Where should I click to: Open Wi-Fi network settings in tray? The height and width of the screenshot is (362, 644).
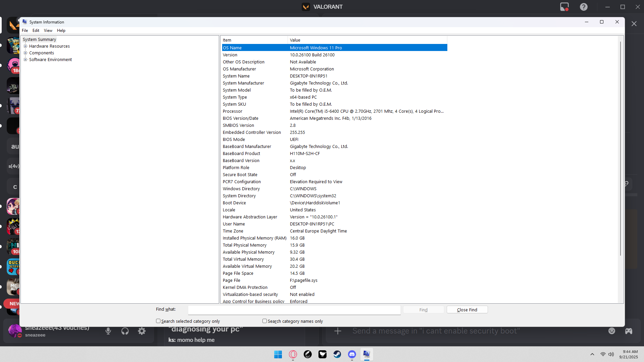coord(603,354)
